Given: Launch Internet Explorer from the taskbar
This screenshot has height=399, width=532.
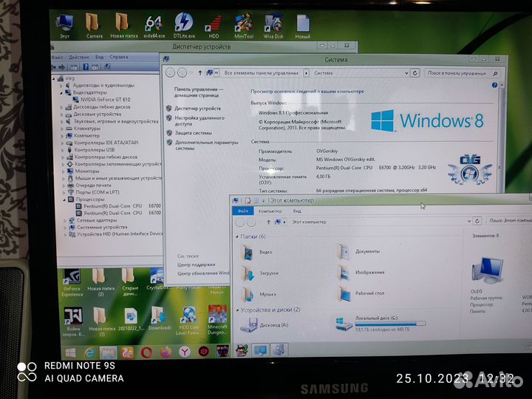Looking at the screenshot, I should coord(89,353).
